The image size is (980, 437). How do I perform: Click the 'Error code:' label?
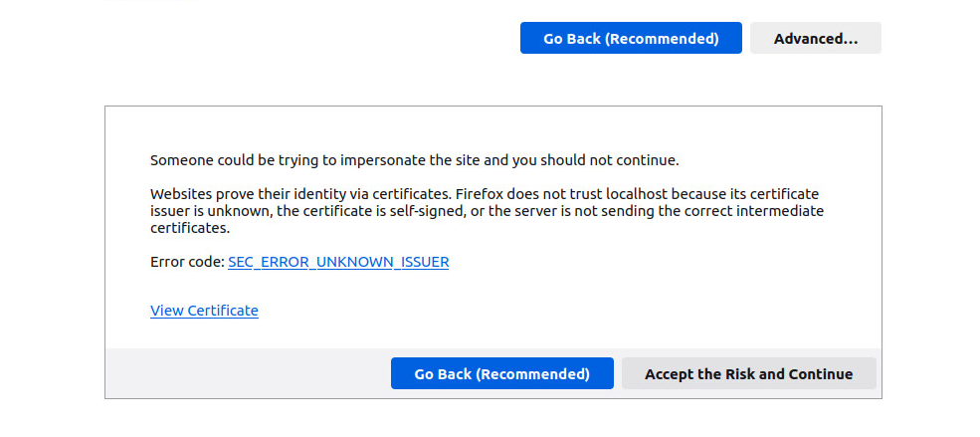pyautogui.click(x=187, y=262)
